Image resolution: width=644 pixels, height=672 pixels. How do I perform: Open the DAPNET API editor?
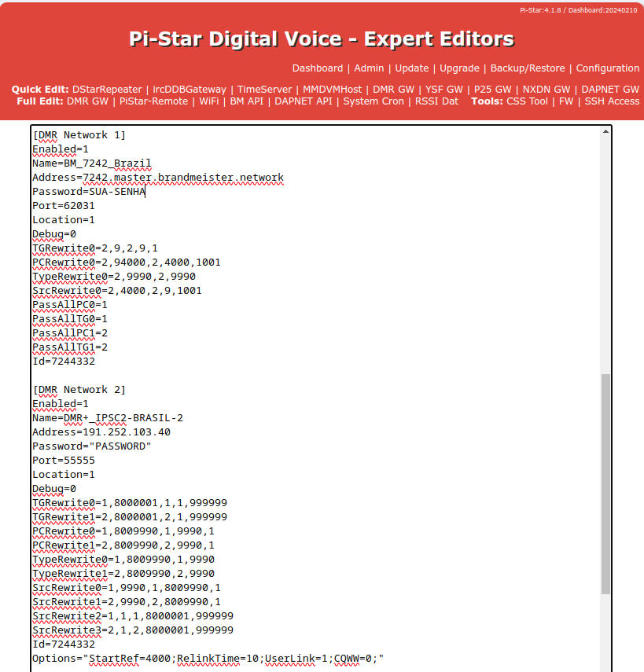304,101
